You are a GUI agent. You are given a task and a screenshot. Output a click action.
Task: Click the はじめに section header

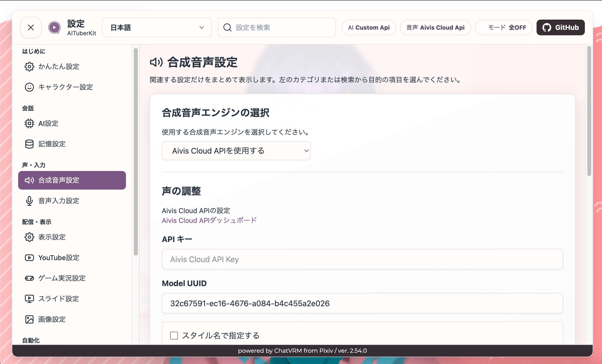(x=34, y=51)
